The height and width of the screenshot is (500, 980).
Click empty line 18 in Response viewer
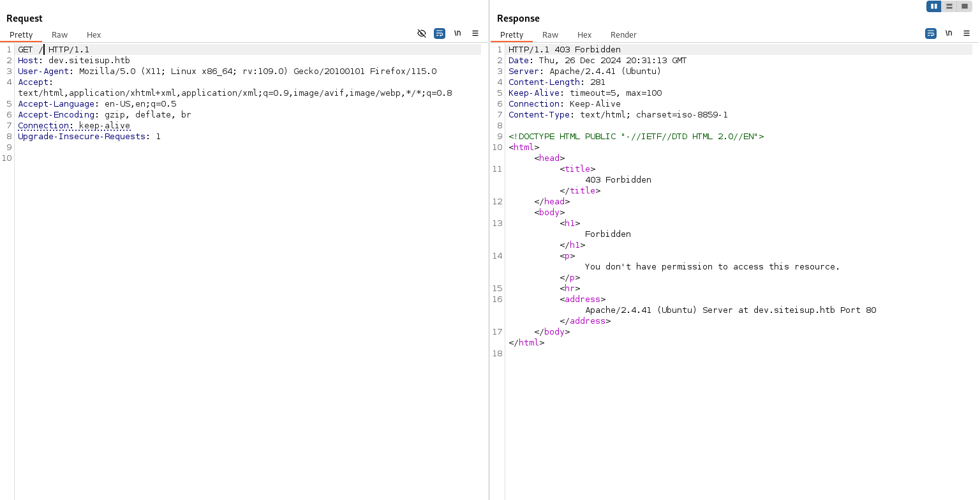tap(740, 353)
